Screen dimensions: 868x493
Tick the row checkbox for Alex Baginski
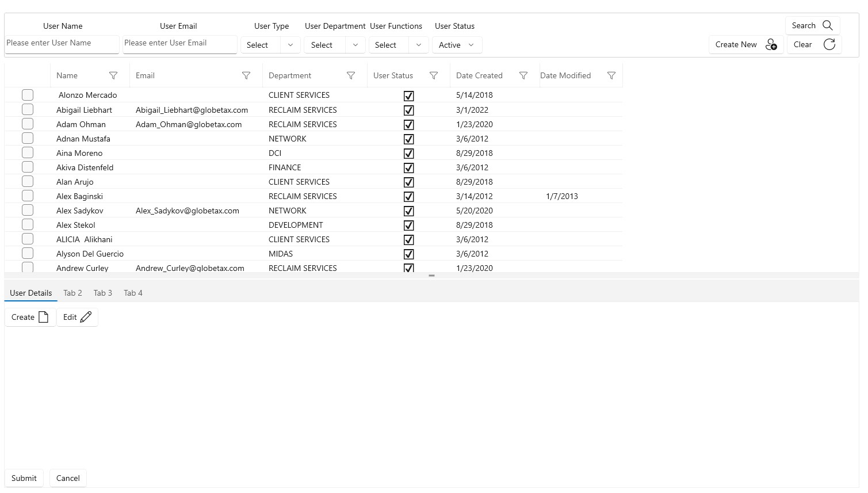point(28,196)
